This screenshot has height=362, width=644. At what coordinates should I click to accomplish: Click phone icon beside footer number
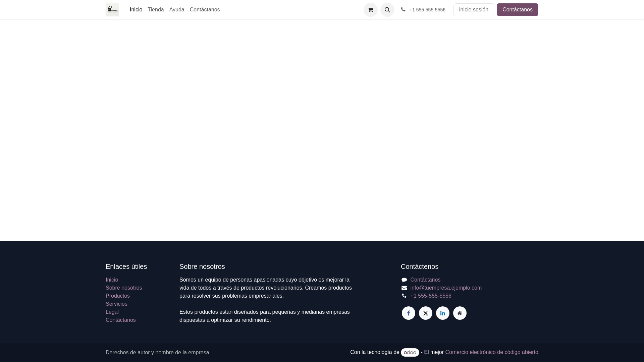pyautogui.click(x=404, y=296)
